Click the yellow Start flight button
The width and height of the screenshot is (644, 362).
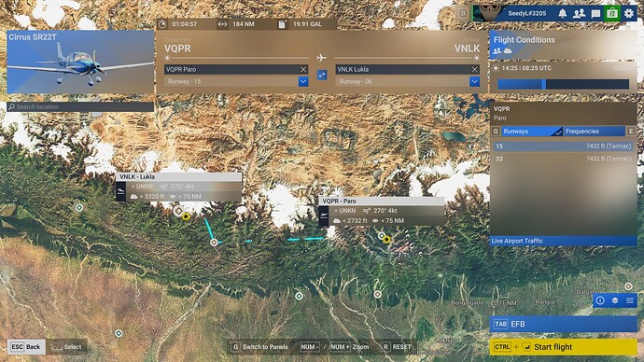pos(563,347)
